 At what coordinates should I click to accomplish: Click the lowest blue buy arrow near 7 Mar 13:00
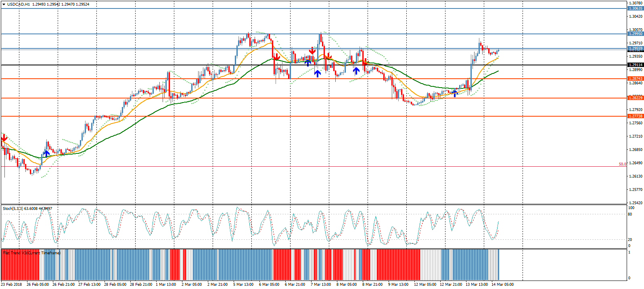point(318,73)
